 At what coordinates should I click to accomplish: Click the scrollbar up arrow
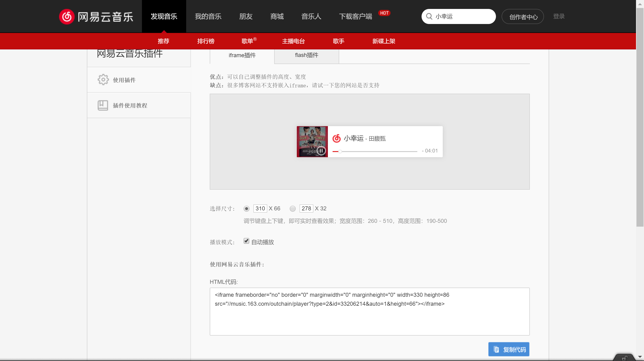[640, 4]
